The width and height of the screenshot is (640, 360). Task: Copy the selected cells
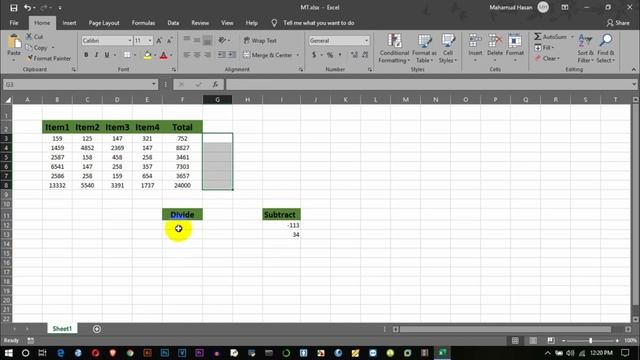(x=37, y=48)
